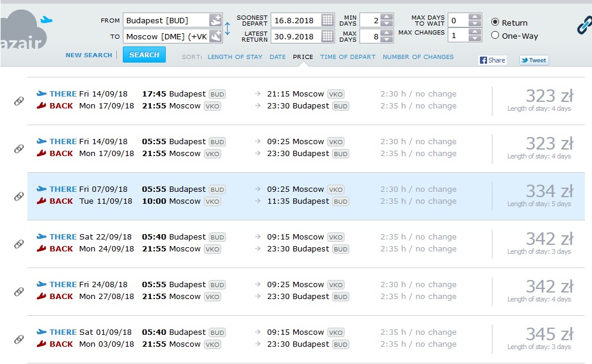
Task: Copy permalink chain icon at top right
Action: 584,25
